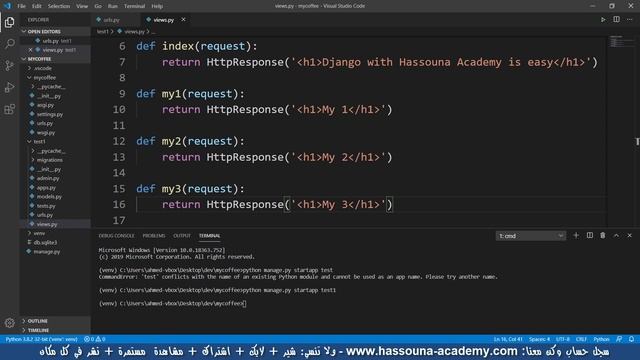Open the Run and Debug view icon
Viewport: 640px width, 360px height.
click(x=9, y=87)
